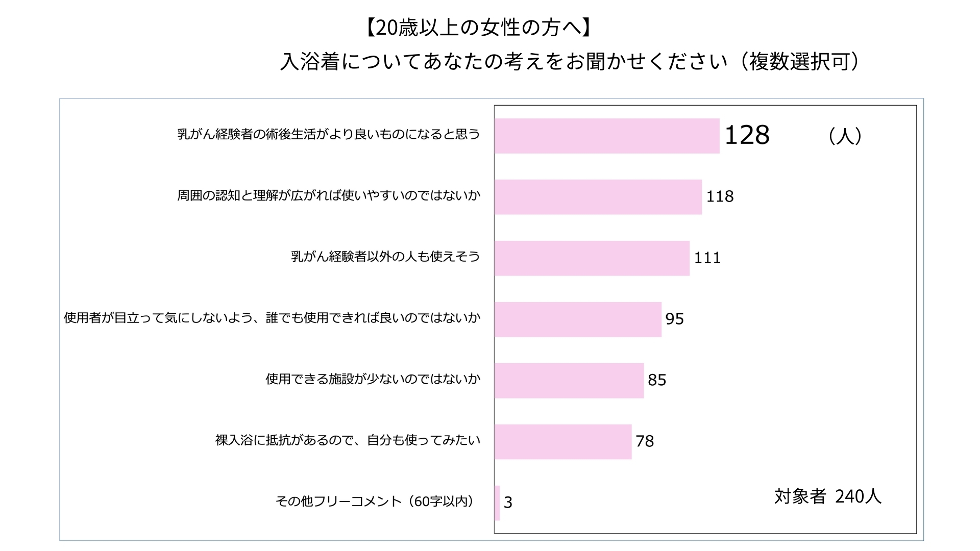
Task: Select the bar showing 85 respondents
Action: (x=569, y=381)
